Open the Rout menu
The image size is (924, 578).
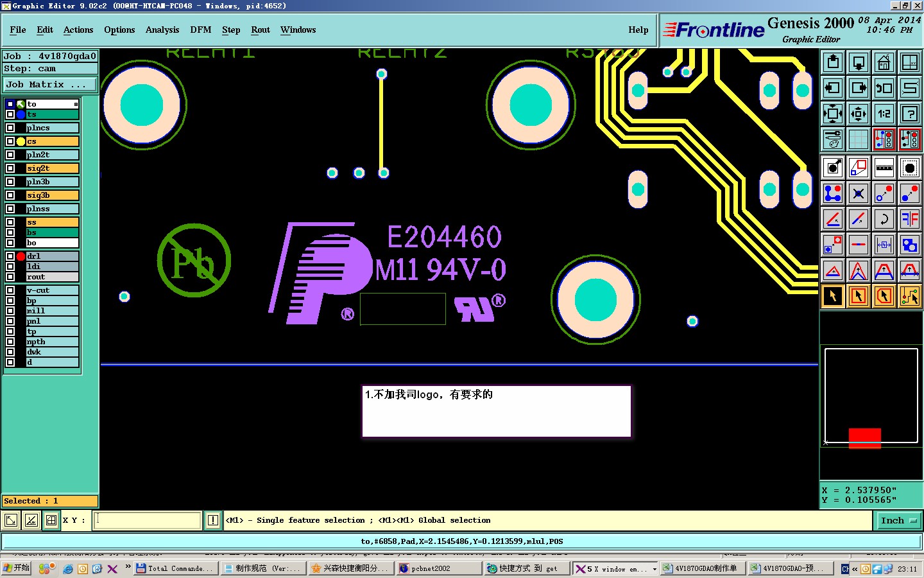pos(261,30)
